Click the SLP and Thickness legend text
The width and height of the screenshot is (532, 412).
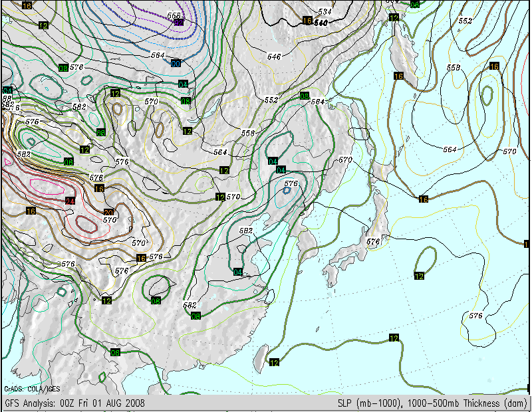(432, 403)
